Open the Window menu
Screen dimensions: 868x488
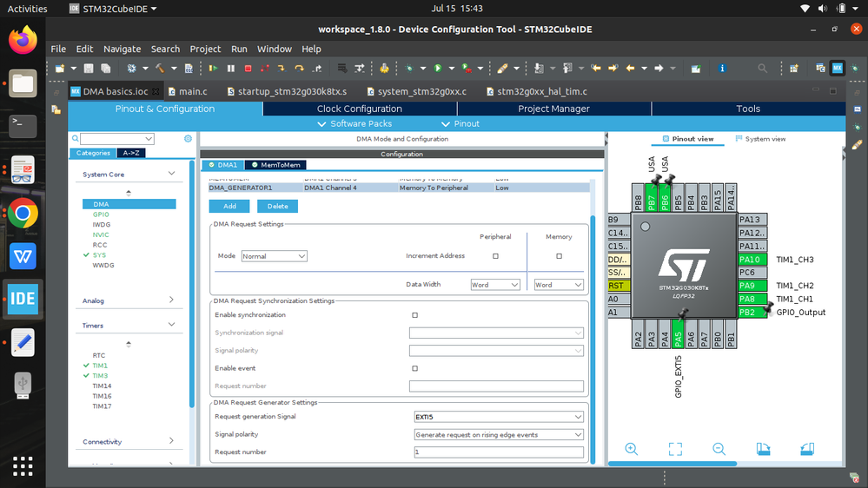click(x=274, y=49)
